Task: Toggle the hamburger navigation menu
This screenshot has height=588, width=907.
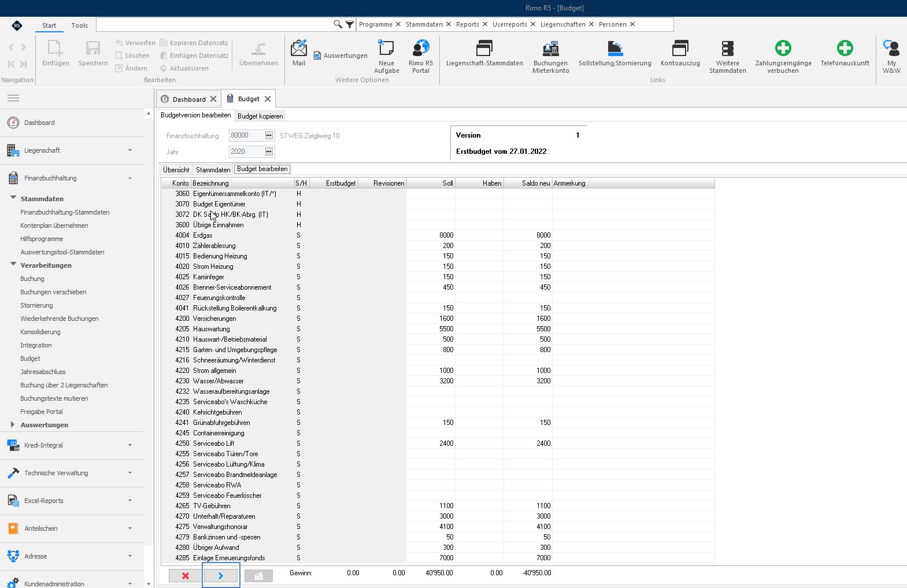Action: pos(13,98)
